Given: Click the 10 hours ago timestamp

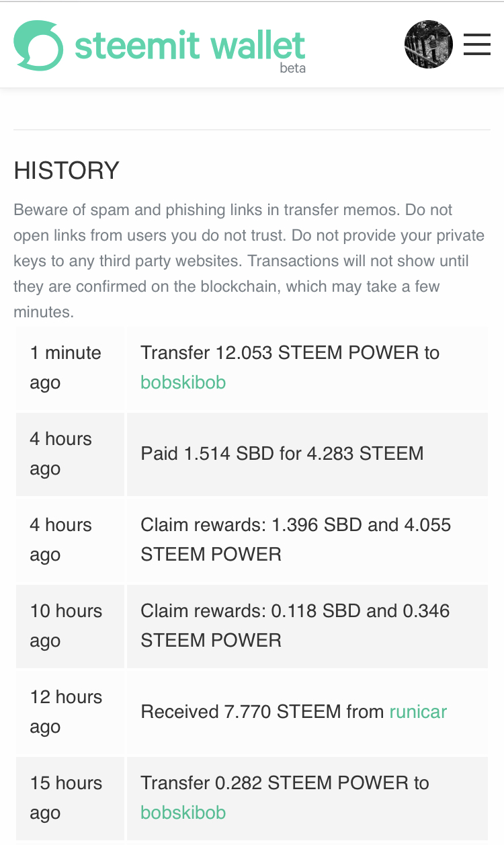Looking at the screenshot, I should pos(66,626).
